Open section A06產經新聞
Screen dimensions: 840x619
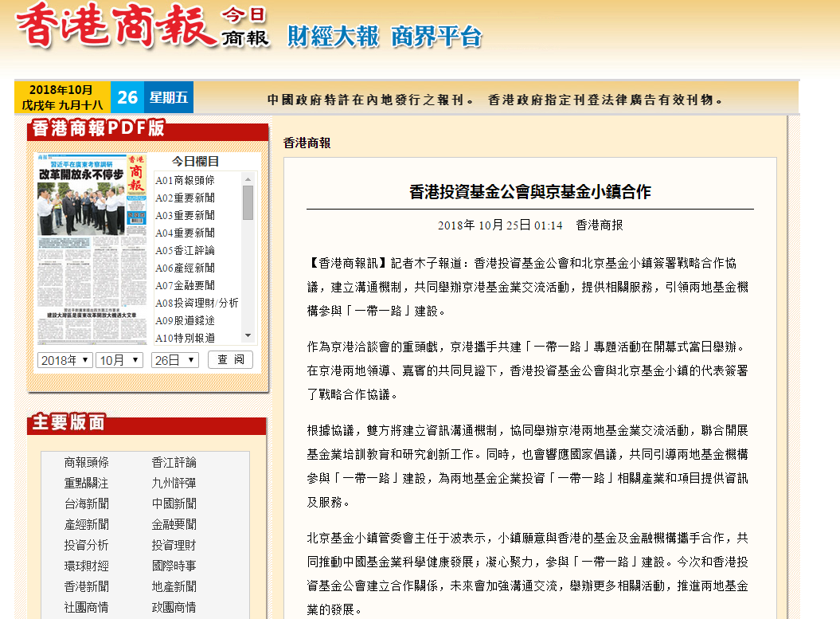pyautogui.click(x=185, y=268)
